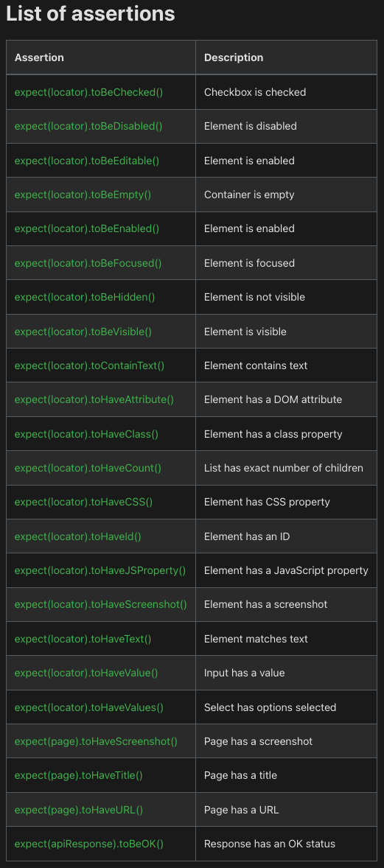Open the toHaveCSS() assertion link
This screenshot has width=384, height=868.
coord(84,502)
